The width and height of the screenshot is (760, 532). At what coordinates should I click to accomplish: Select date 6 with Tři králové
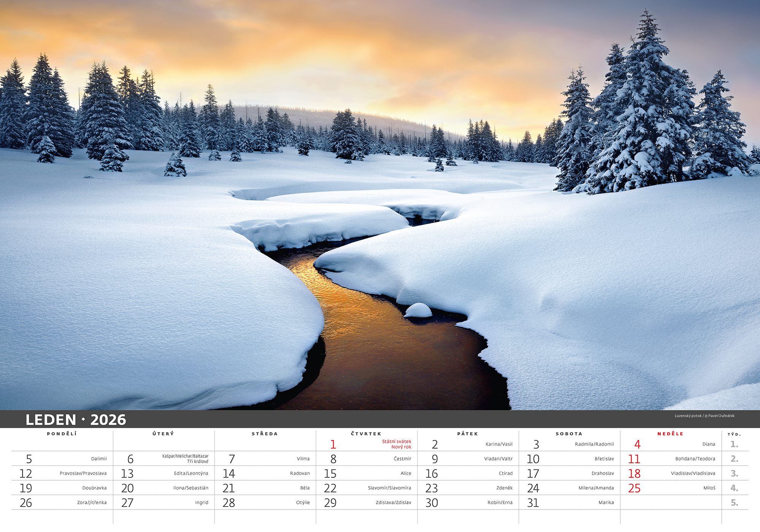pos(164,459)
